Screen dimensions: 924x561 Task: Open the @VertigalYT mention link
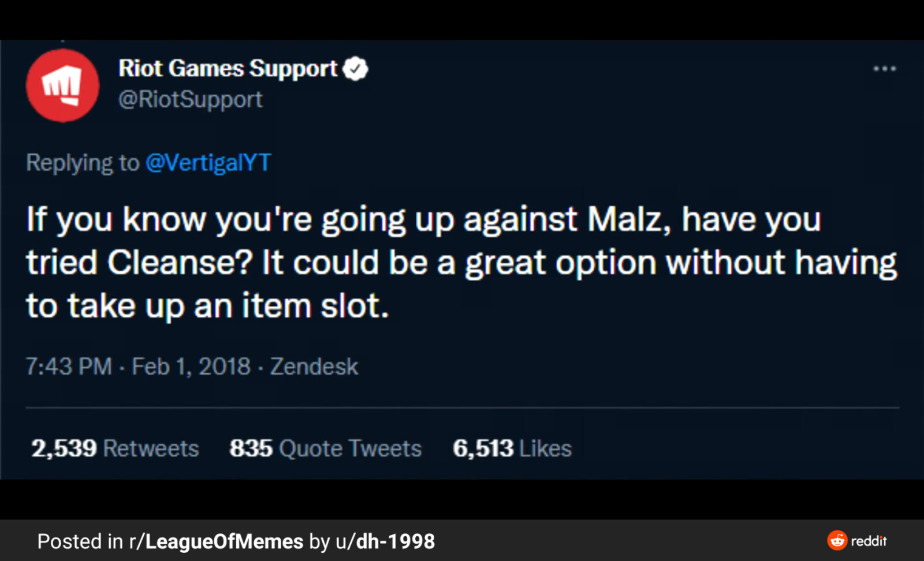(208, 163)
